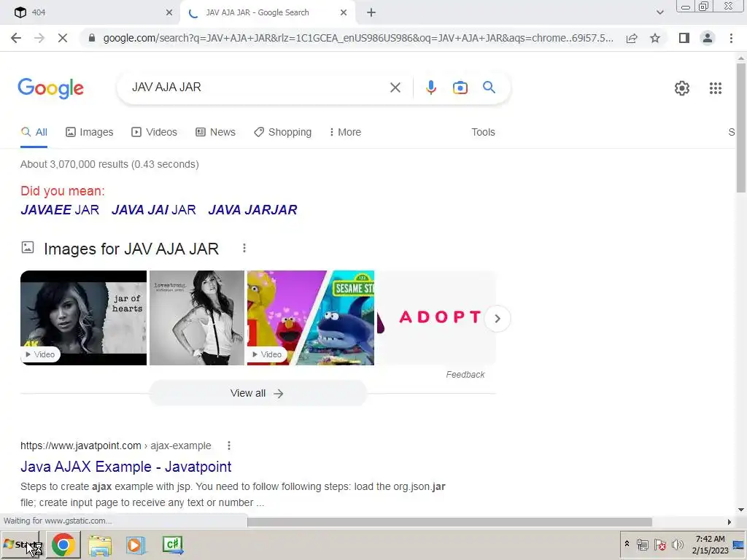Image resolution: width=747 pixels, height=560 pixels.
Task: Choose suggestion JAVA JAI JAR
Action: point(154,210)
